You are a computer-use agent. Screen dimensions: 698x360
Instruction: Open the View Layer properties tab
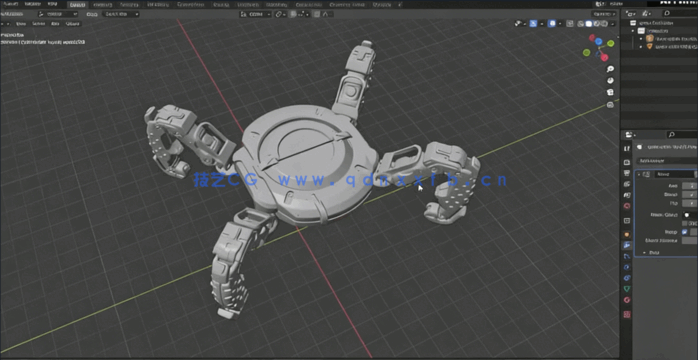(x=627, y=184)
